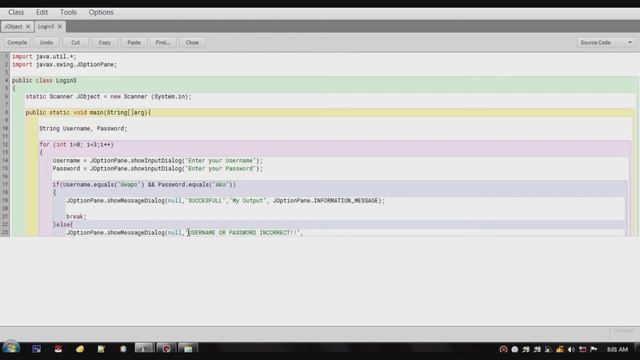The height and width of the screenshot is (360, 640).
Task: Click the 'static Scanner JObject' declaration line
Action: click(x=109, y=97)
